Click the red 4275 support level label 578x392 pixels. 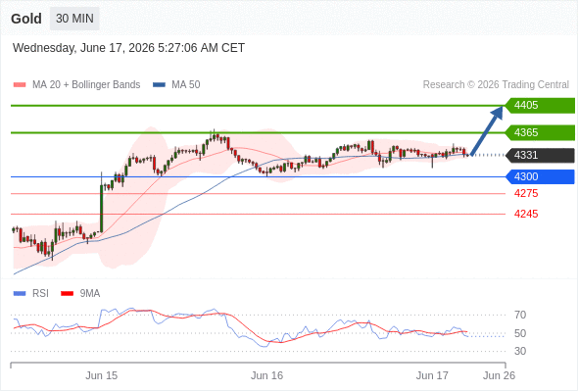[x=526, y=193]
